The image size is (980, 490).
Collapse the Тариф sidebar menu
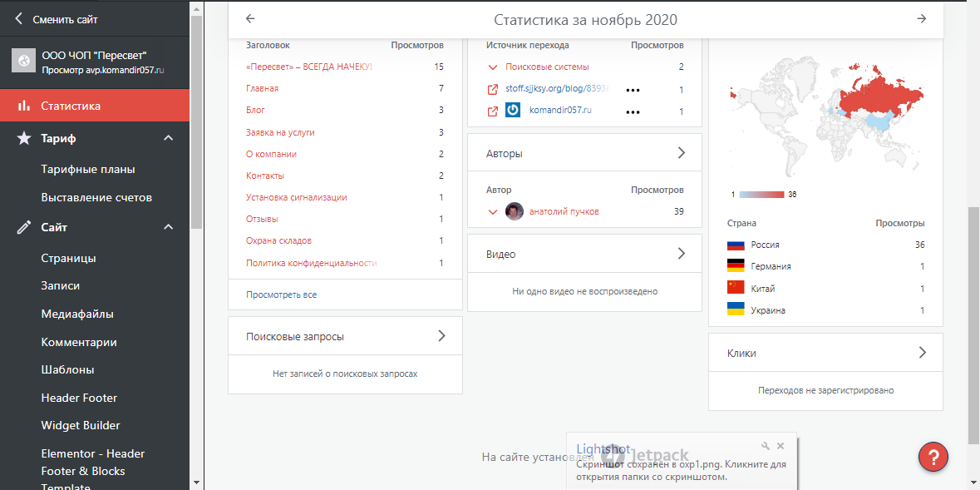coord(169,138)
